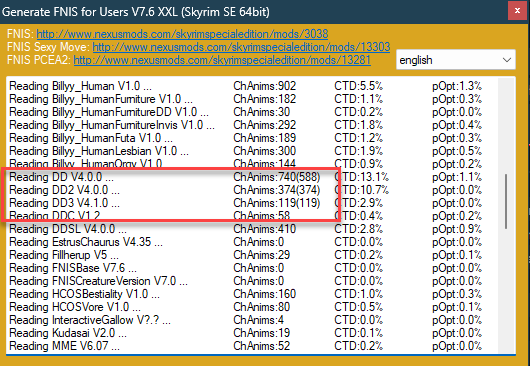530x366 pixels.
Task: Click the 'pOpt:1.3%' value
Action: tap(457, 86)
